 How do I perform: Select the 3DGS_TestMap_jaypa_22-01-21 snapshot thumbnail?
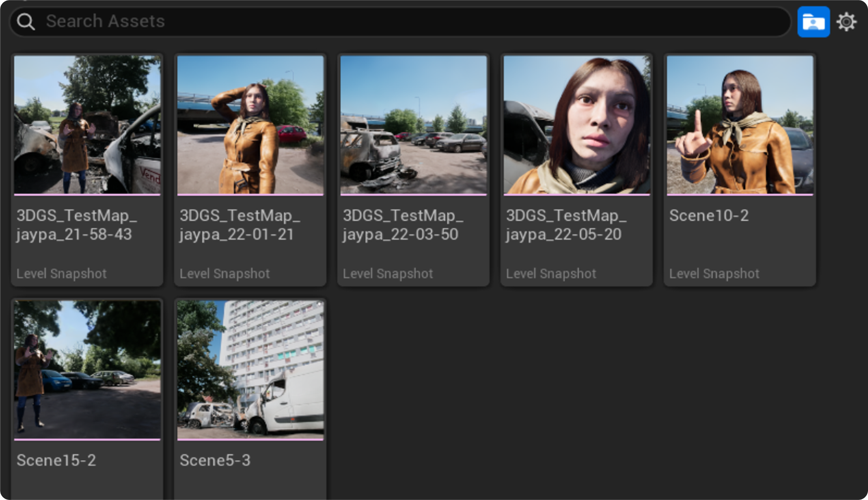[x=250, y=124]
